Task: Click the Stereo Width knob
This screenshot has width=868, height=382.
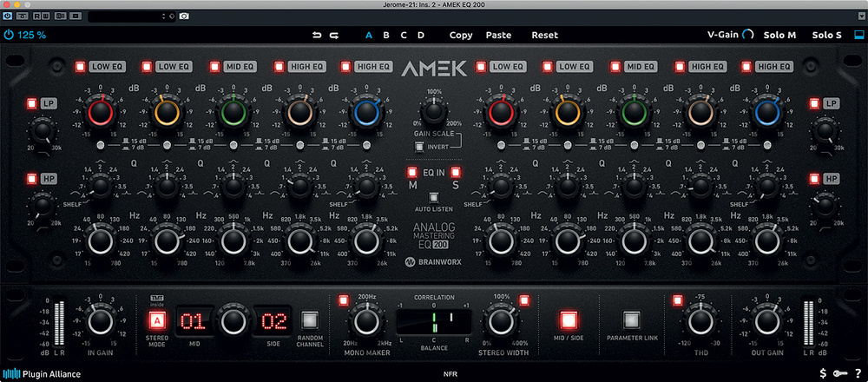Action: click(x=501, y=320)
